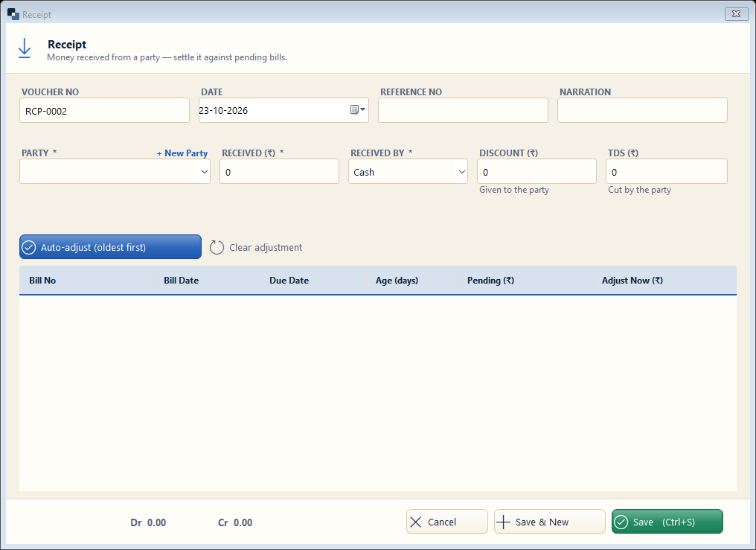Screen dimensions: 756x550
Task: Click the Discount (₹) input field
Action: (x=536, y=172)
